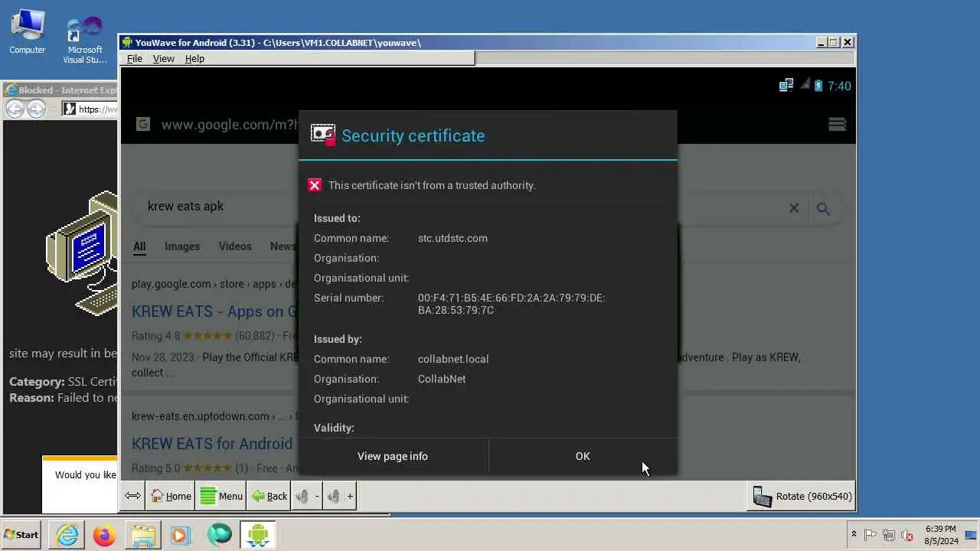Launch Firefox from the taskbar
Image resolution: width=980 pixels, height=551 pixels.
pyautogui.click(x=105, y=535)
